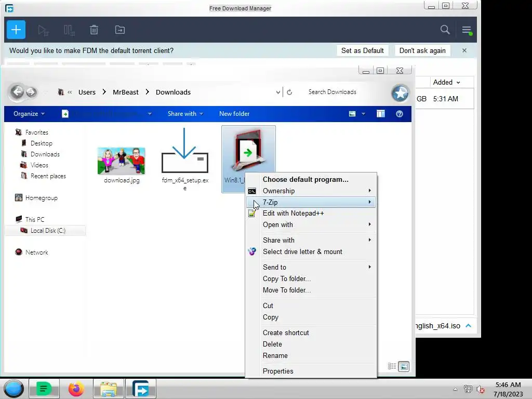Refresh the Downloads folder
532x399 pixels.
[x=289, y=92]
